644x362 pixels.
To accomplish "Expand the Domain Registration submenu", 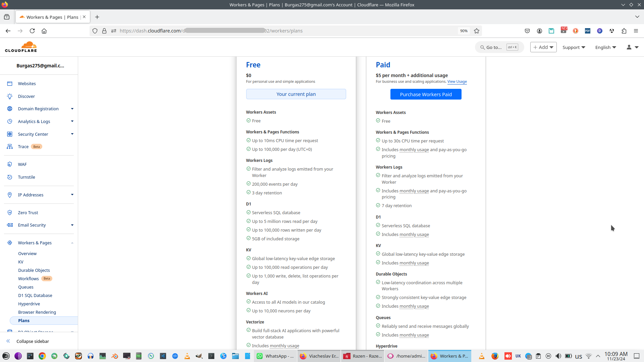I will pyautogui.click(x=72, y=109).
